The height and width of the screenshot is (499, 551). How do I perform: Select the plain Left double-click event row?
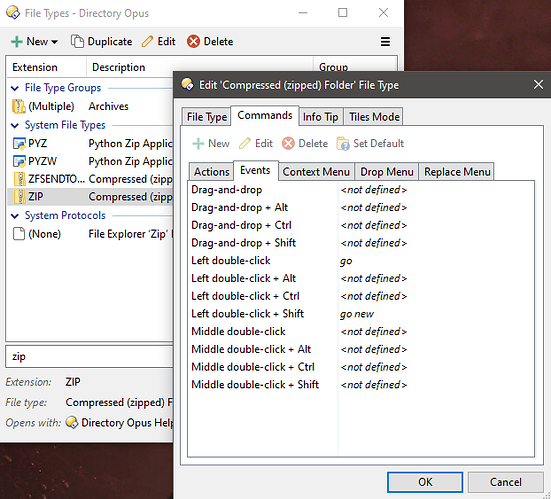(361, 261)
